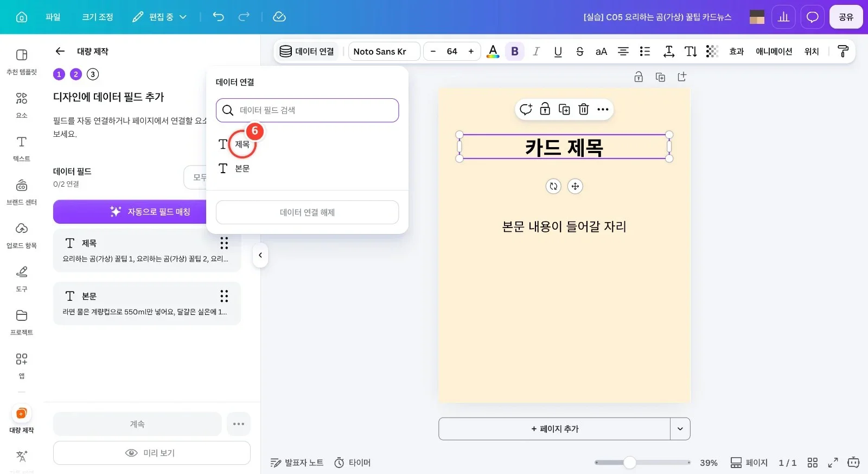Click 미리 보기 preview button
Screen dimensions: 868x474
coord(152,453)
